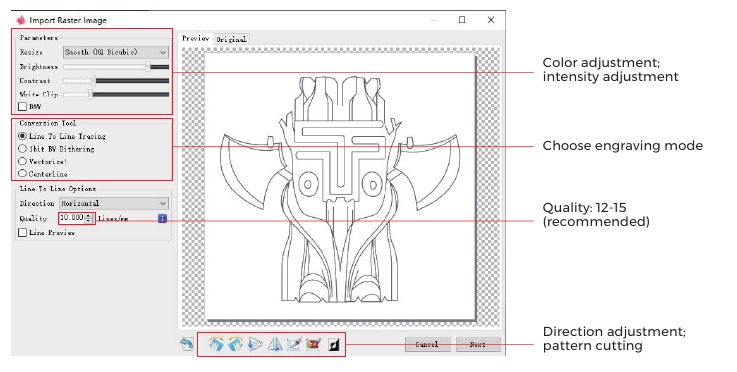Click the mask artwork in the preview
The image size is (737, 372).
[340, 188]
